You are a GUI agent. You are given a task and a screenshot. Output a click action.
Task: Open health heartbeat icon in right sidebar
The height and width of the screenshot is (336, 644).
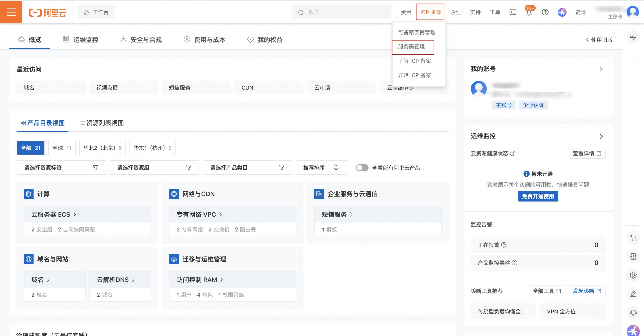pyautogui.click(x=633, y=37)
